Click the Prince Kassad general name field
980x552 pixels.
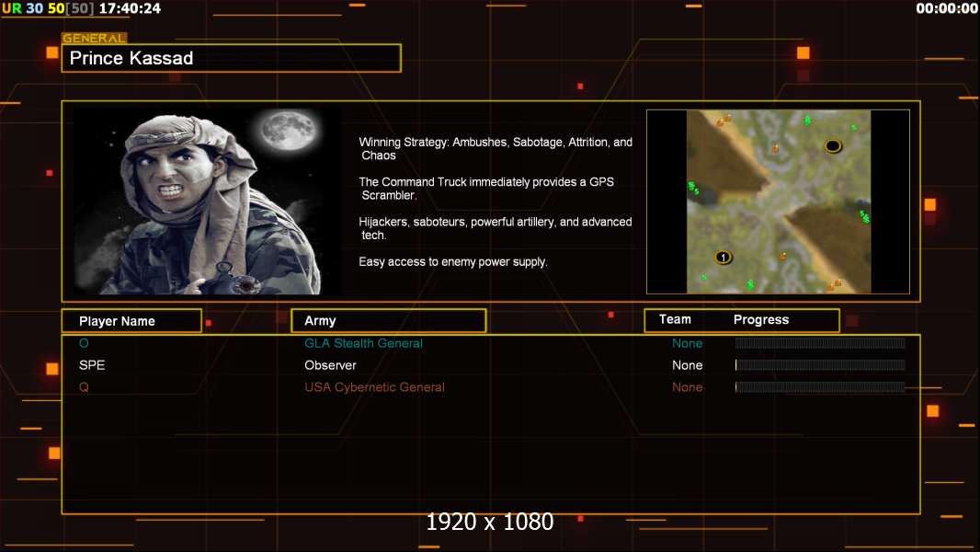tap(232, 58)
